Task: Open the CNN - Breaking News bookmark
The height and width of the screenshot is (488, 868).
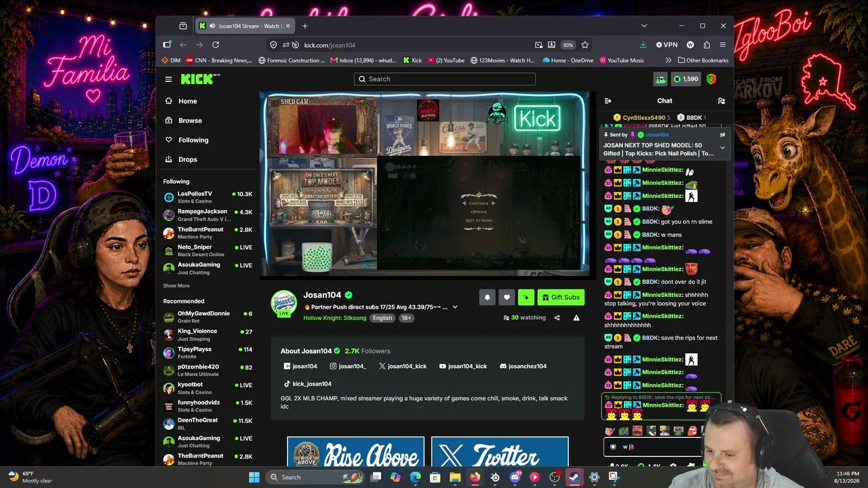Action: 219,60
